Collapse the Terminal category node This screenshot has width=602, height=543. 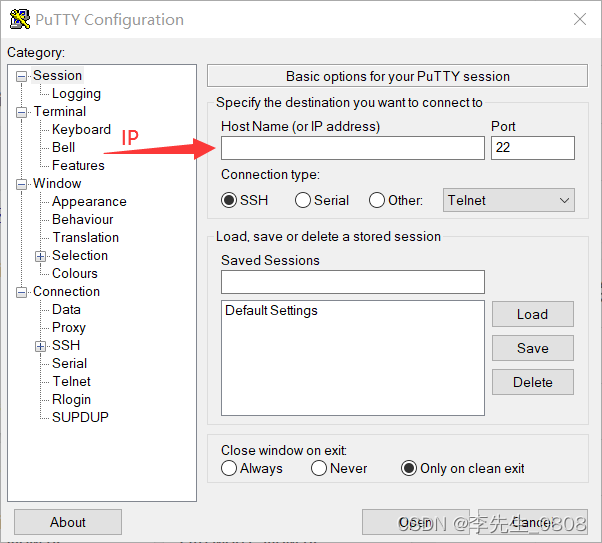(x=22, y=112)
